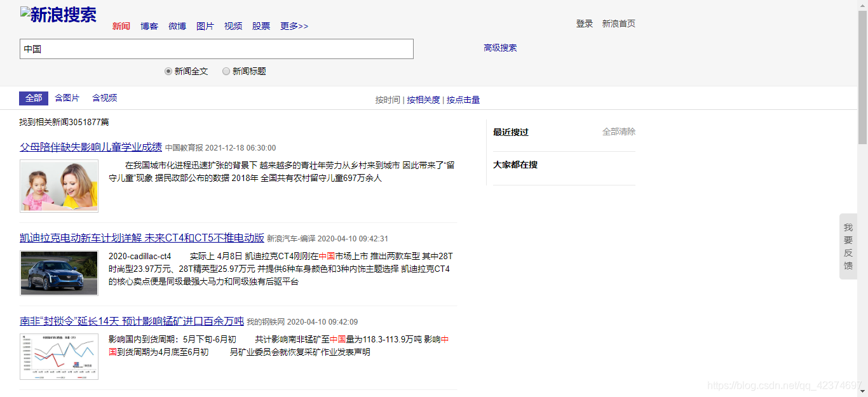The width and height of the screenshot is (868, 397).
Task: Click source text 中国教育报 2021-12-18 06:30:00
Action: click(x=220, y=147)
